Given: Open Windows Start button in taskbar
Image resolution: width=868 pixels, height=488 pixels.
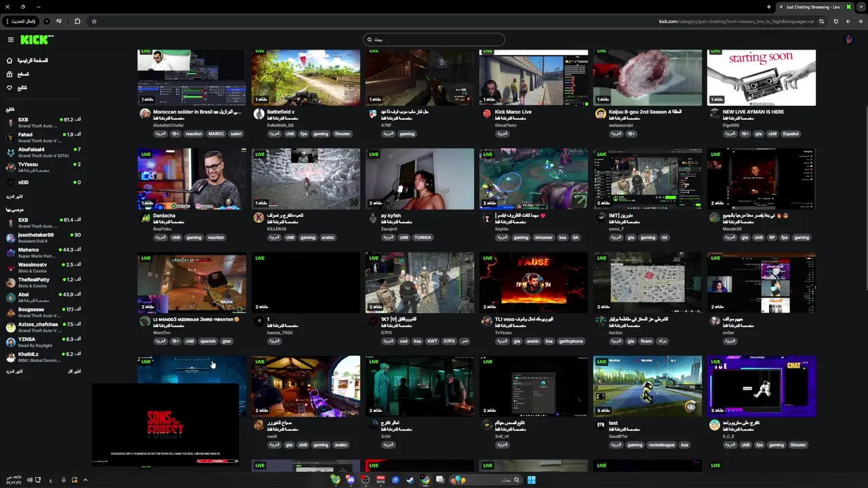Looking at the screenshot, I should point(531,480).
